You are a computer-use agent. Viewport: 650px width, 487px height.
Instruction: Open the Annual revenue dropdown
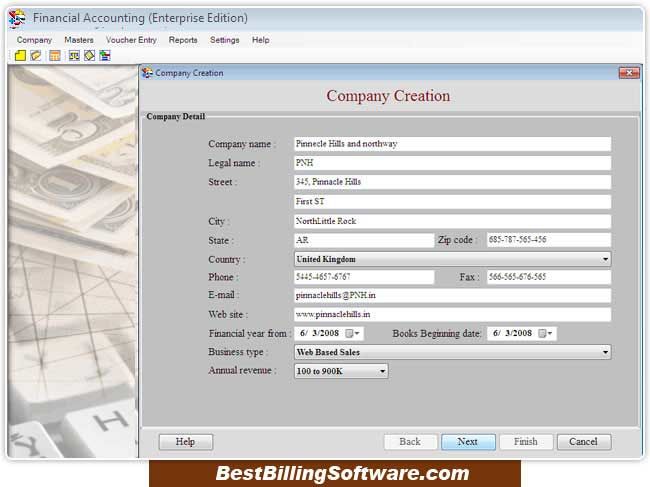(x=382, y=371)
